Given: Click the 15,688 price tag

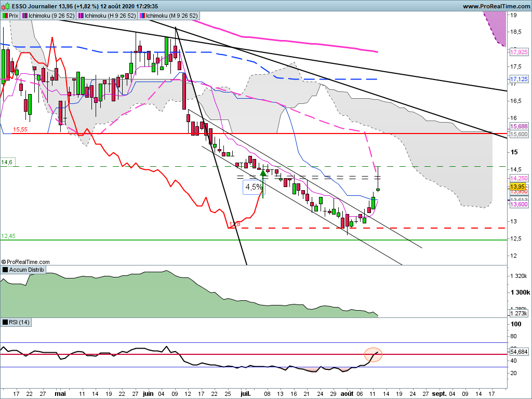Looking at the screenshot, I should tap(519, 126).
